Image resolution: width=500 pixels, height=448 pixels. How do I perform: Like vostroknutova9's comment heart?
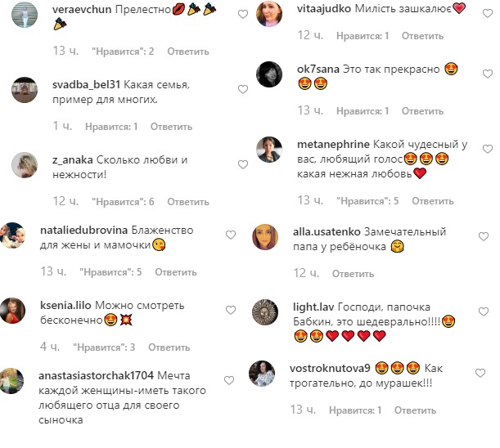480,373
